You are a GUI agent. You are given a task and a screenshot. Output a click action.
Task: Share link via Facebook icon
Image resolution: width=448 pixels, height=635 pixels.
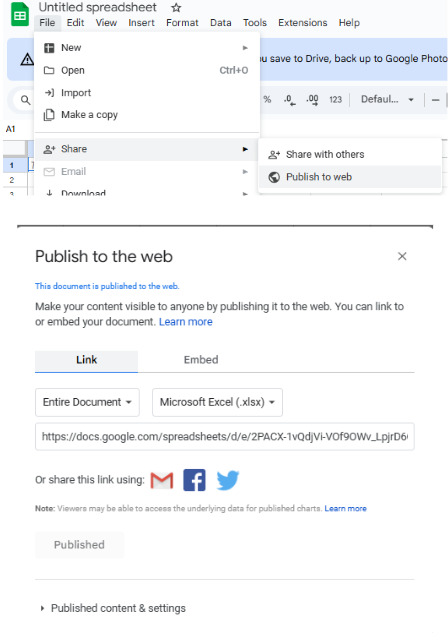click(194, 480)
